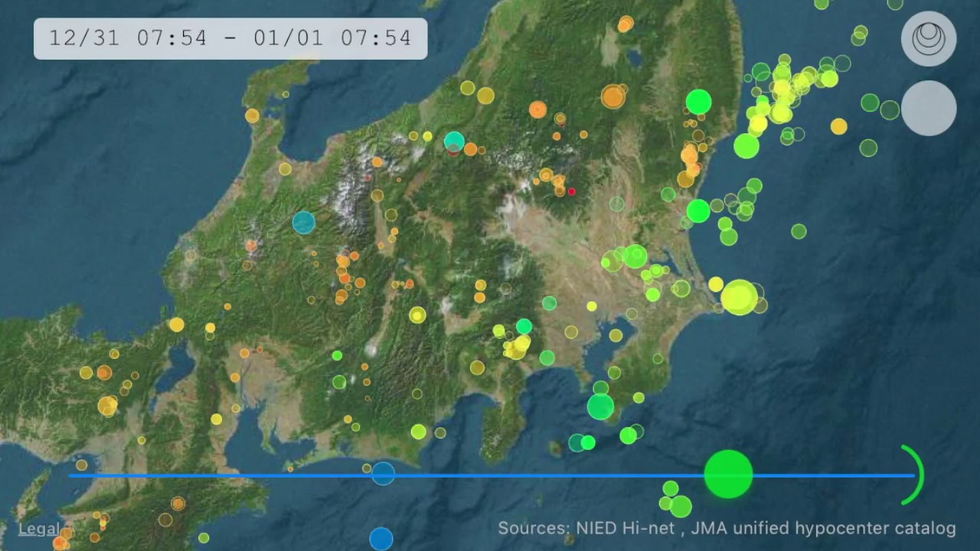The width and height of the screenshot is (980, 551).
Task: Tap the teal quake marker with red dot beneath
Action: click(454, 141)
